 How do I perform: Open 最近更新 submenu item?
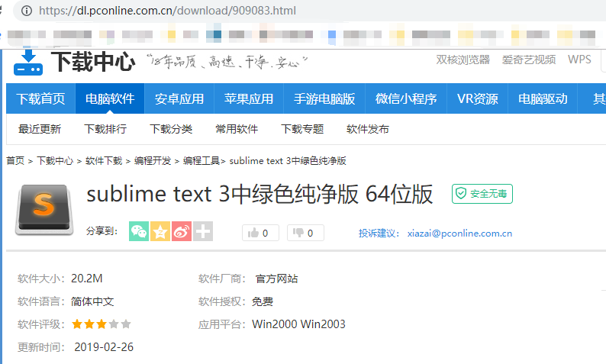[40, 129]
